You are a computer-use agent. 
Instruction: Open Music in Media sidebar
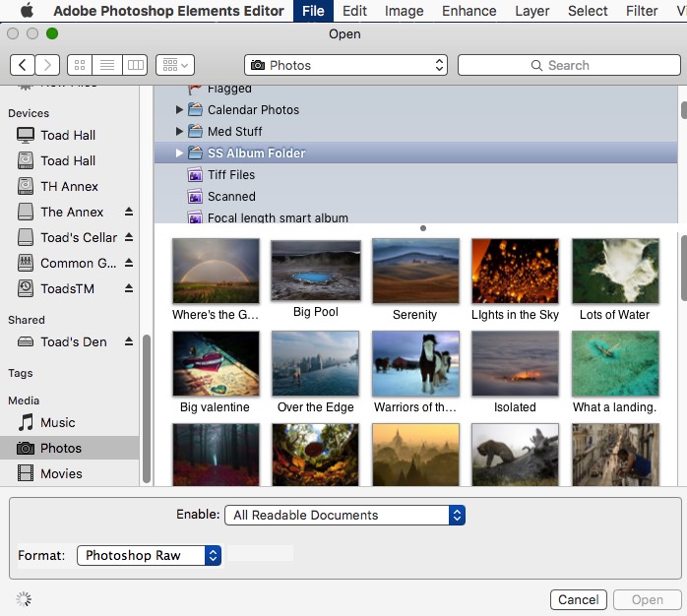57,422
